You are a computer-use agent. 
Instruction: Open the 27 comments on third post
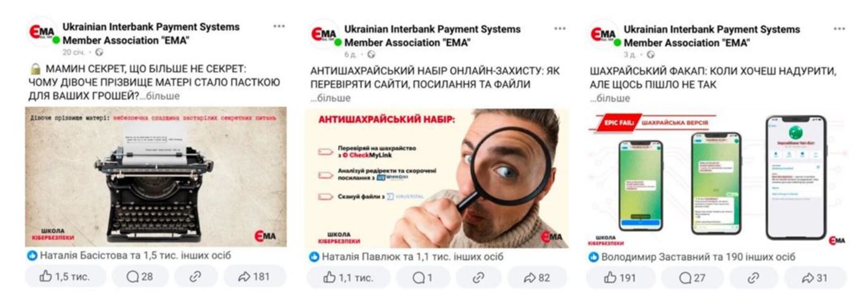(692, 277)
